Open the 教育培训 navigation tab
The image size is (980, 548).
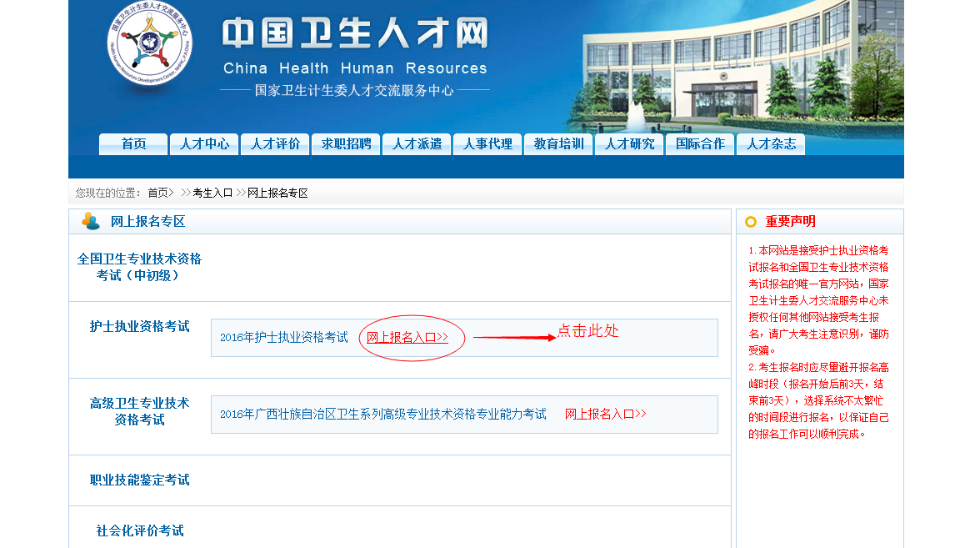[558, 144]
